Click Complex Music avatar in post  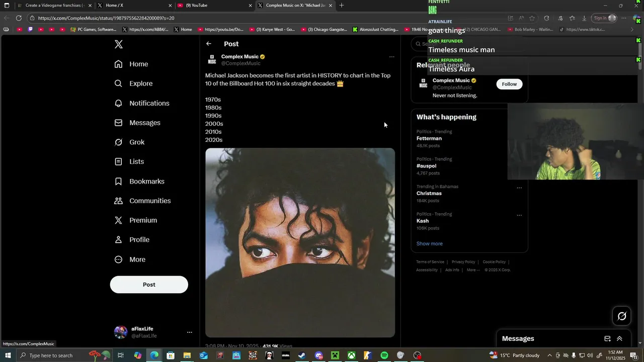[212, 60]
